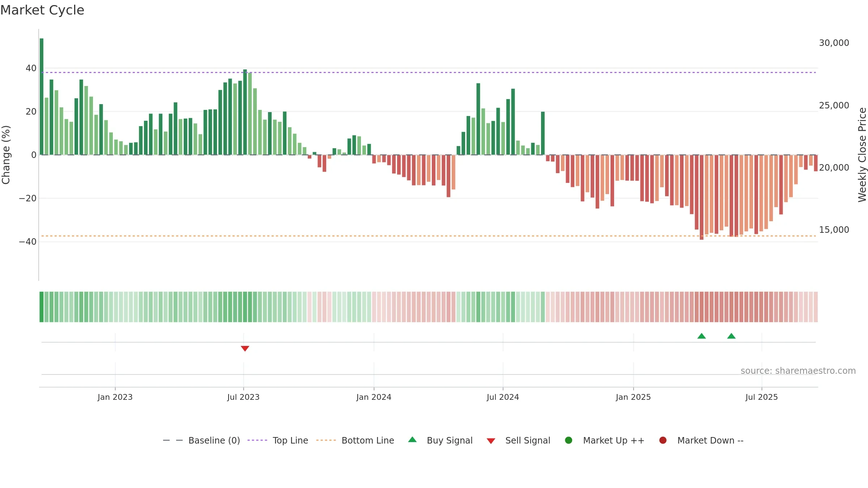Click the Jan 2024 axis label
Viewport: 868px width, 488px height.
(x=374, y=397)
